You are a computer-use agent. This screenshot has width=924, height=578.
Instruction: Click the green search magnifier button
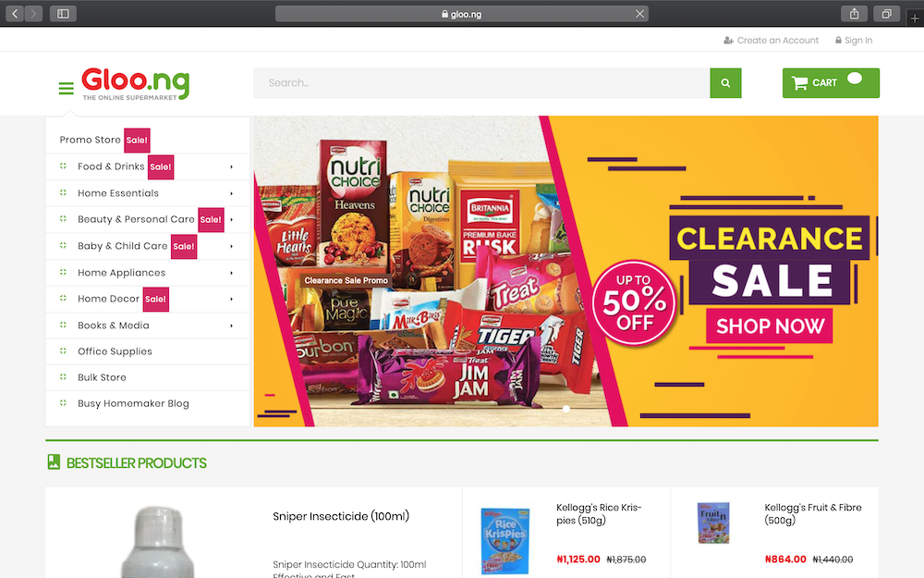point(725,83)
